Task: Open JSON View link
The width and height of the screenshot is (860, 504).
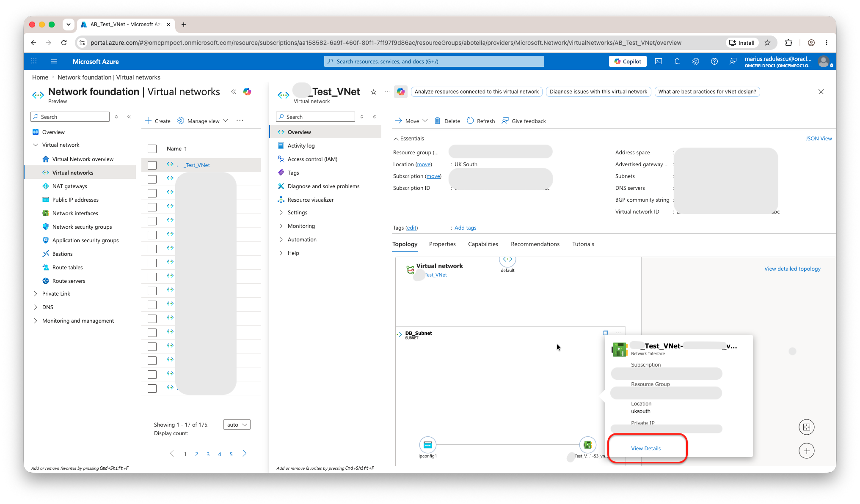Action: [x=819, y=139]
